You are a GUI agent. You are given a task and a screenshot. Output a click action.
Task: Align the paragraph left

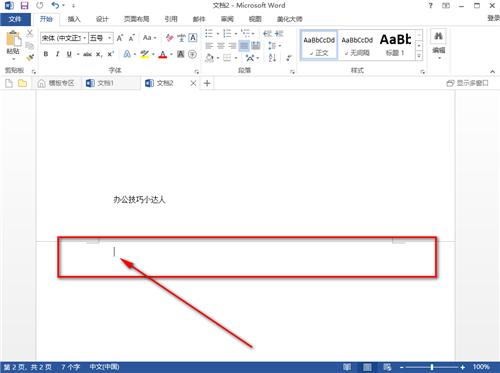click(209, 46)
